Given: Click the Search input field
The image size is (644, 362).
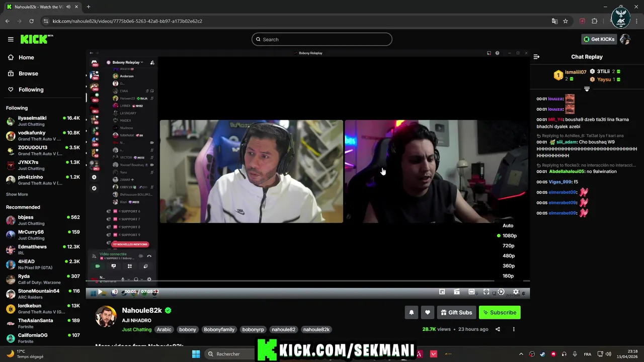Looking at the screenshot, I should (x=322, y=39).
